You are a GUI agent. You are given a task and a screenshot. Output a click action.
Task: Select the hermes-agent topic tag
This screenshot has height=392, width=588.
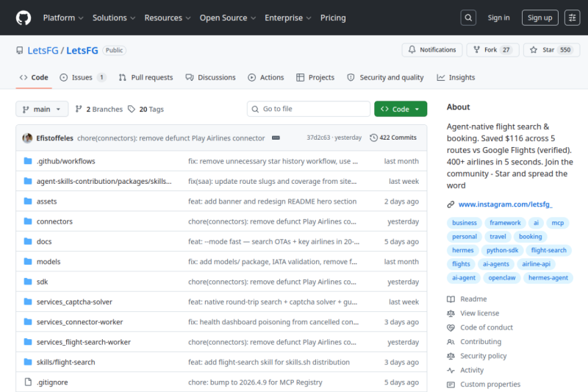pyautogui.click(x=548, y=278)
